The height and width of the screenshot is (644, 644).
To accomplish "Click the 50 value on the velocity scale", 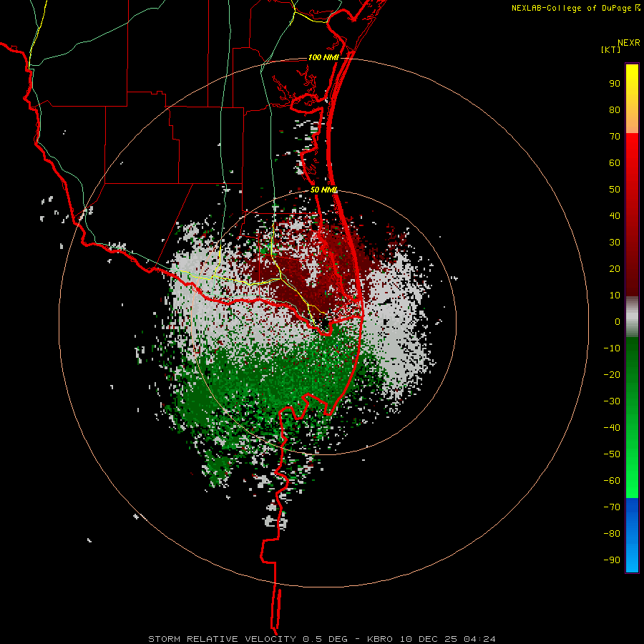I will tap(615, 190).
